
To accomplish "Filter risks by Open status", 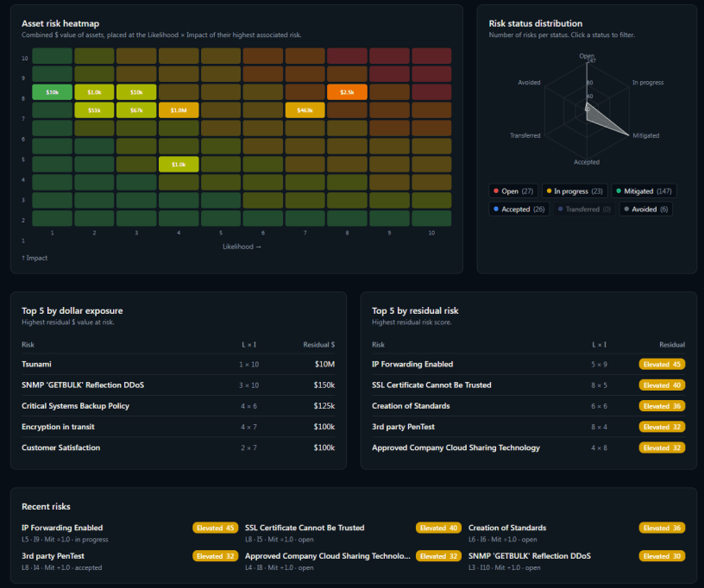I will (513, 191).
